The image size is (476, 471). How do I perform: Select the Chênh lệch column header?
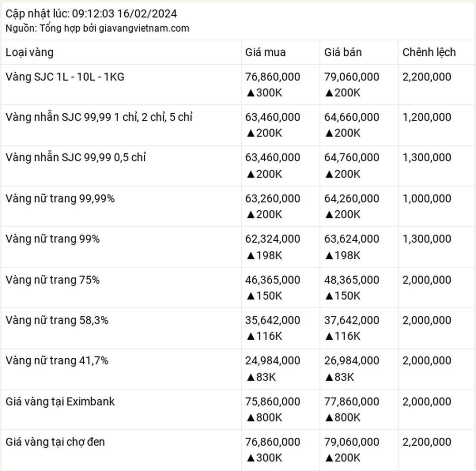tap(429, 52)
